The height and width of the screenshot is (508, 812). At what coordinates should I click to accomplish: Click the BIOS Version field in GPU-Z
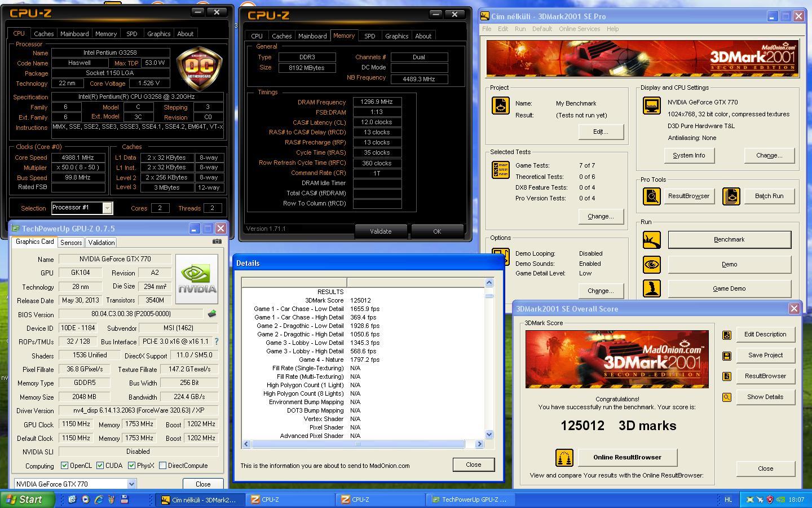click(x=131, y=314)
